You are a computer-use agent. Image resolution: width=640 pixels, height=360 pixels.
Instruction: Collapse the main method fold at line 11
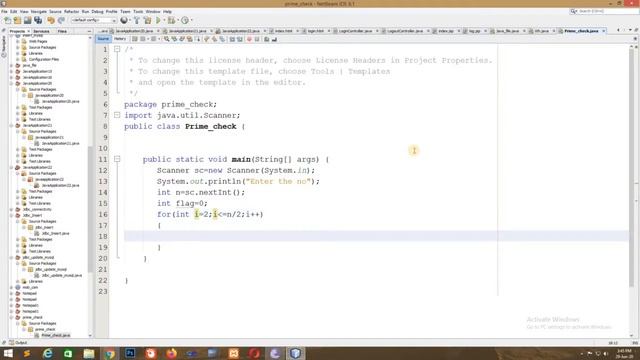tap(117, 159)
